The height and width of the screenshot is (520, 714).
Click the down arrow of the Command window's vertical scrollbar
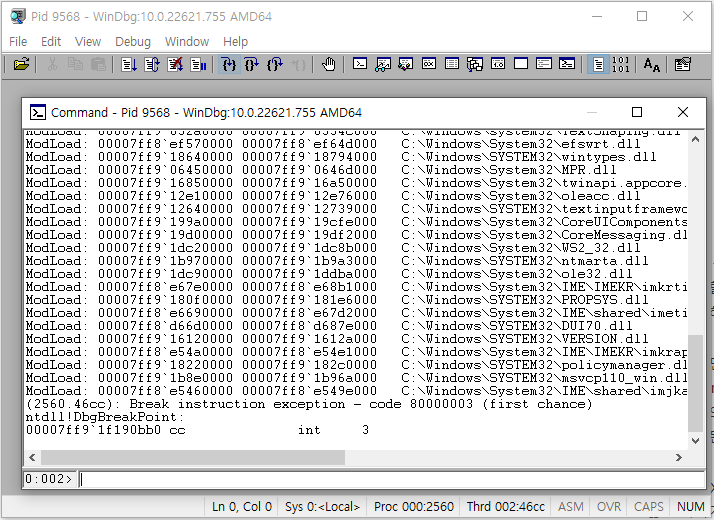[x=695, y=440]
